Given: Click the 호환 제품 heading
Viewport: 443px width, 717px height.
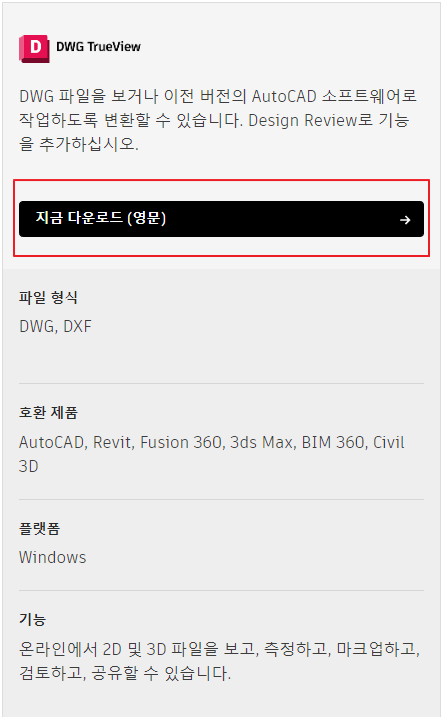Looking at the screenshot, I should (48, 412).
